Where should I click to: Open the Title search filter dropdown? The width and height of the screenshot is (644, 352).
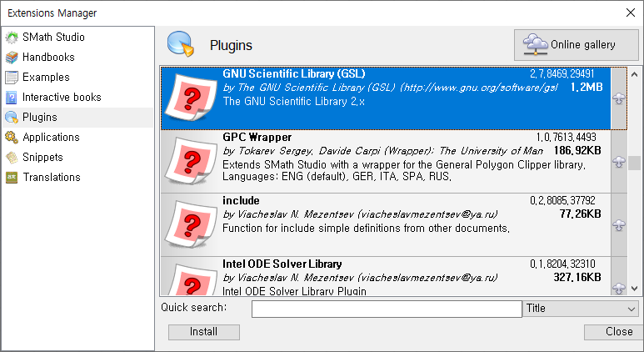(x=581, y=309)
